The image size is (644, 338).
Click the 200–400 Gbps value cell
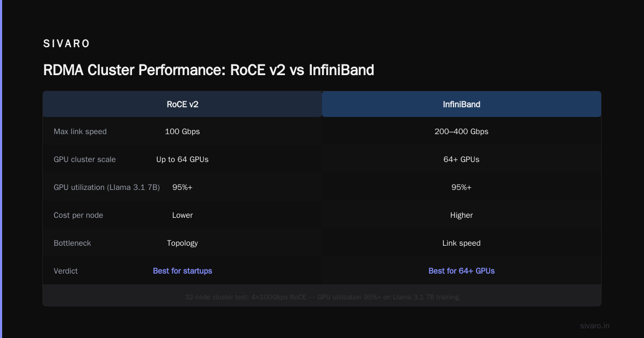point(462,131)
